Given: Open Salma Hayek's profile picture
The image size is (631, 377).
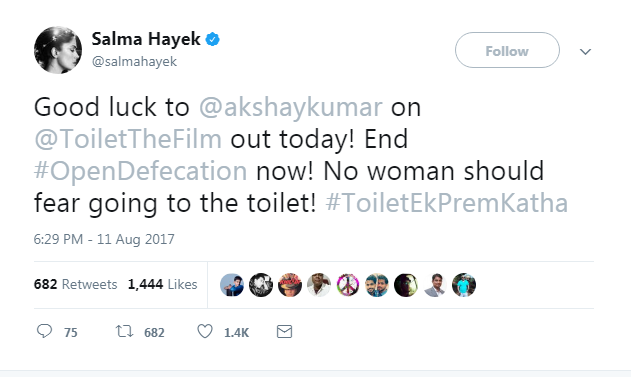Looking at the screenshot, I should pyautogui.click(x=58, y=50).
